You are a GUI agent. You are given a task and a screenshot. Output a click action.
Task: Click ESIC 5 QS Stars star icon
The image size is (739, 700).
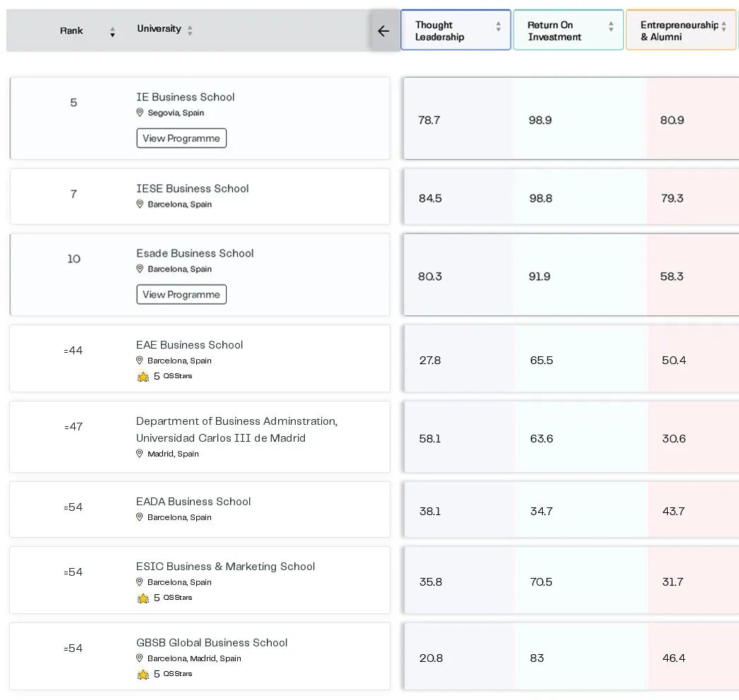pyautogui.click(x=143, y=598)
